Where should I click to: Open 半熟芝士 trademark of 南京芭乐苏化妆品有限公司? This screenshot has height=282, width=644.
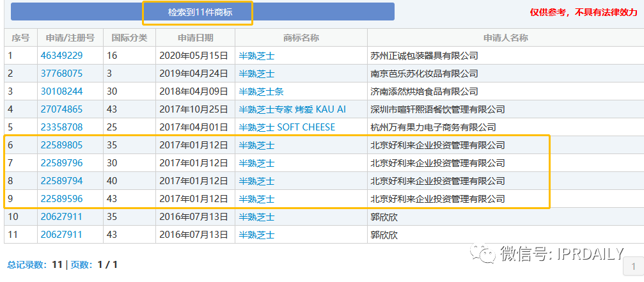pyautogui.click(x=256, y=74)
